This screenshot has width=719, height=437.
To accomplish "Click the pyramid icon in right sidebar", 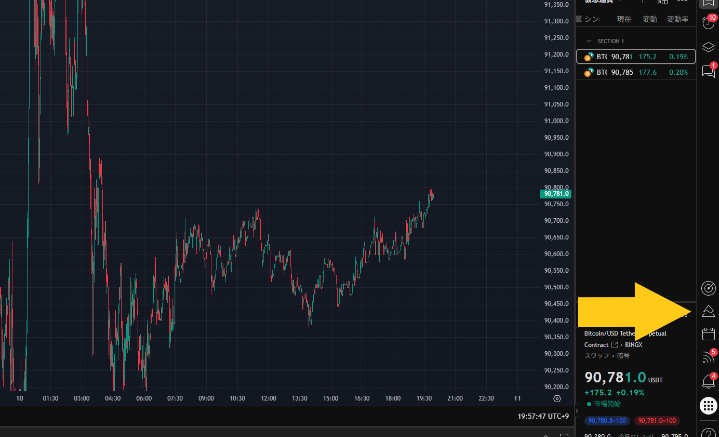I will coord(708,311).
